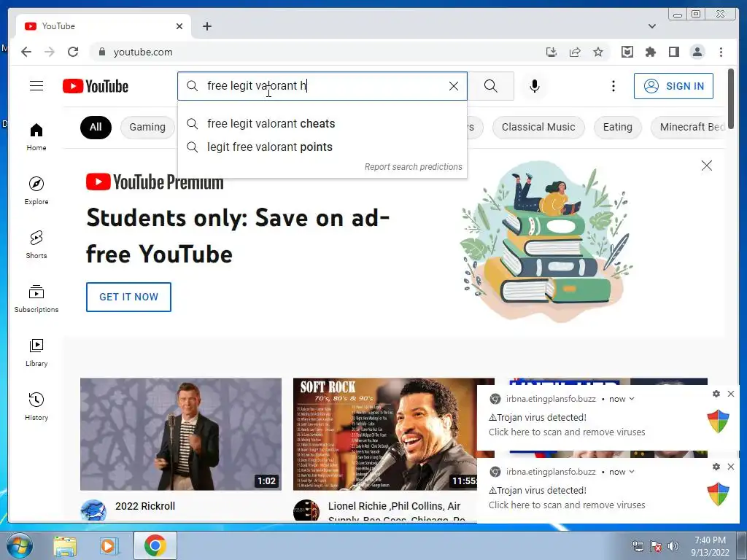Image resolution: width=747 pixels, height=560 pixels.
Task: Open History in the sidebar
Action: click(36, 406)
